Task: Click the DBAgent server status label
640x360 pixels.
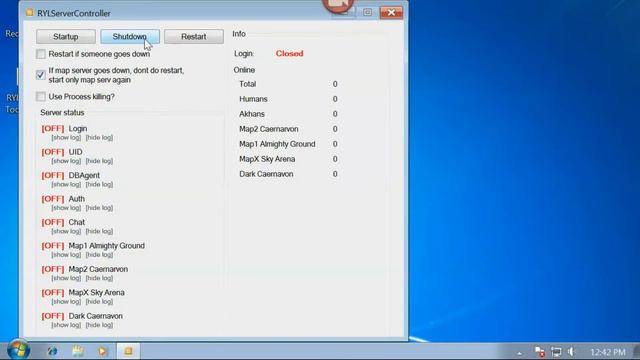Action: (84, 176)
